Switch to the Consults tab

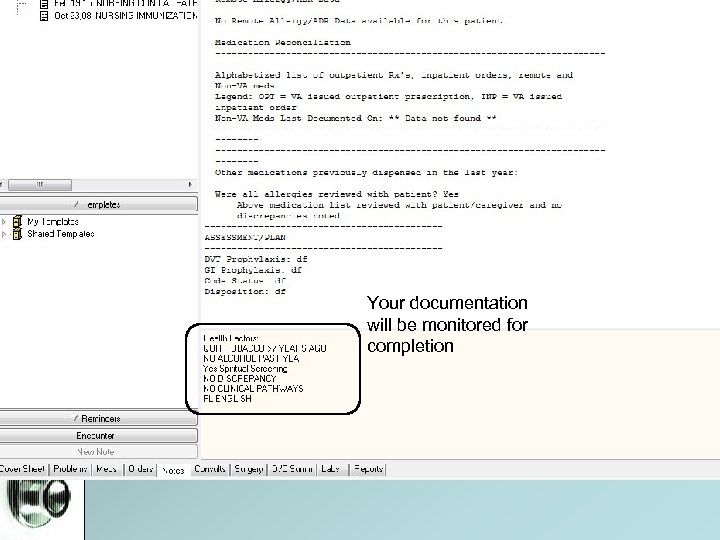coord(210,469)
